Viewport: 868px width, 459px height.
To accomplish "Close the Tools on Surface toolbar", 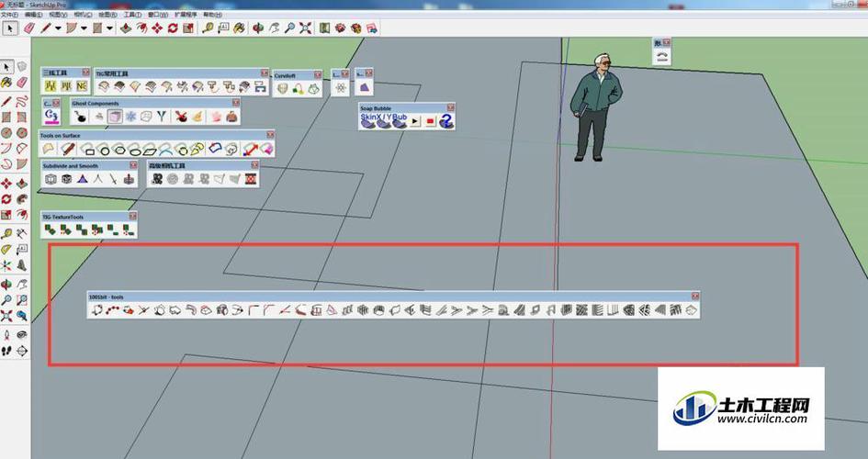I will point(270,135).
